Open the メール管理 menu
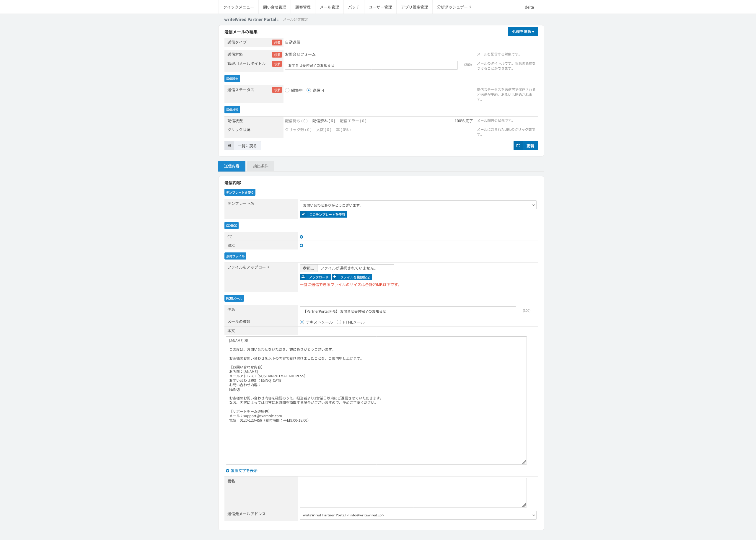This screenshot has width=756, height=540. click(x=329, y=7)
